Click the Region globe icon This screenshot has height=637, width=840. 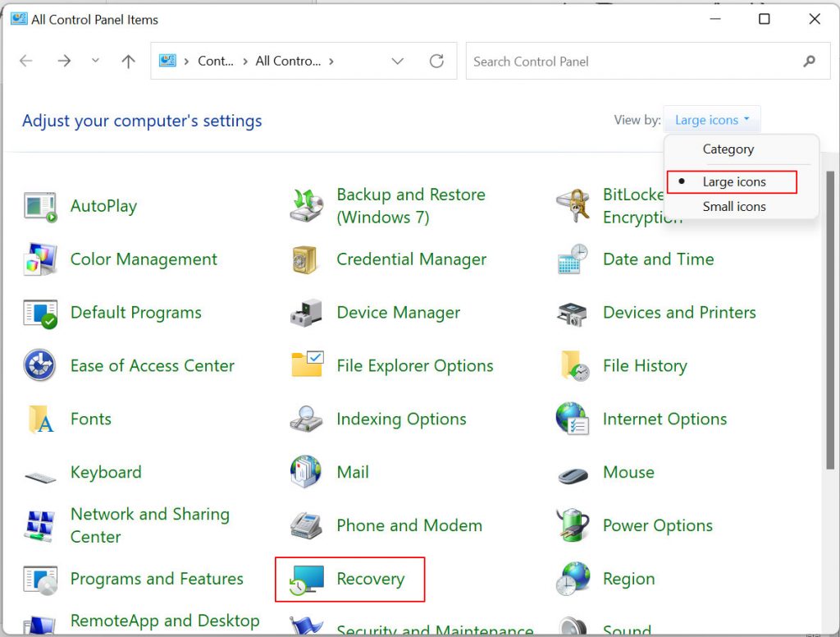pyautogui.click(x=573, y=579)
